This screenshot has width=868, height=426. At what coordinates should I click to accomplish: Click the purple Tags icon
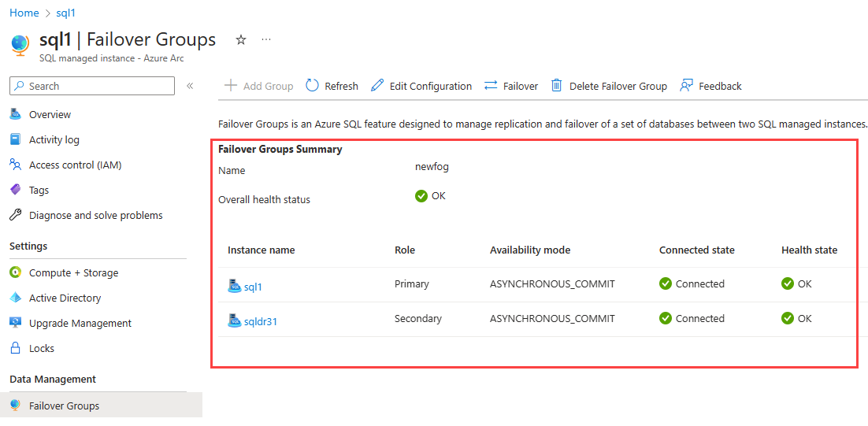point(16,190)
